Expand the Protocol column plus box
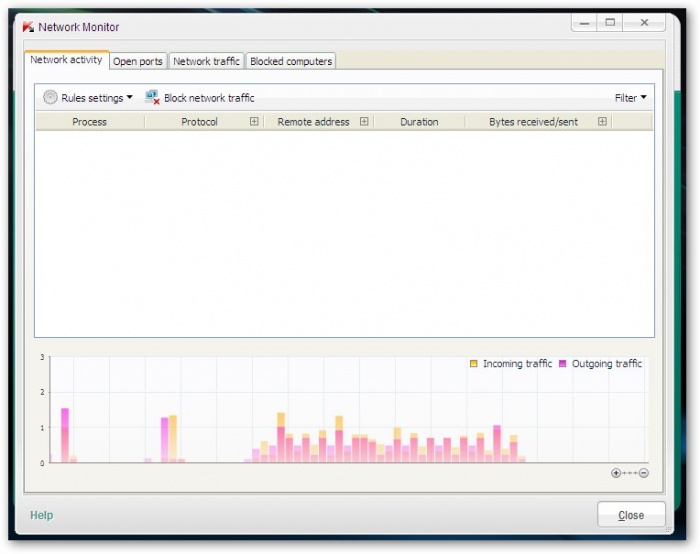Screen dimensions: 700x554 [x=254, y=121]
